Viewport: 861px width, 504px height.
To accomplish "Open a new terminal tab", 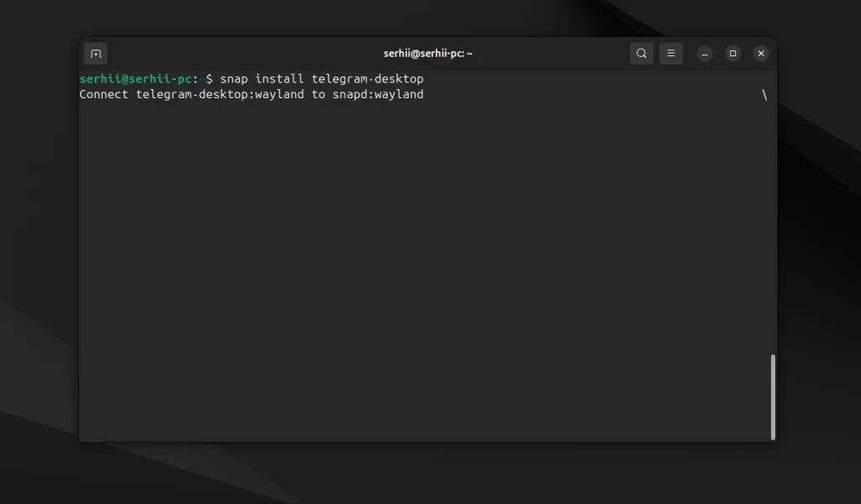I will [x=96, y=54].
